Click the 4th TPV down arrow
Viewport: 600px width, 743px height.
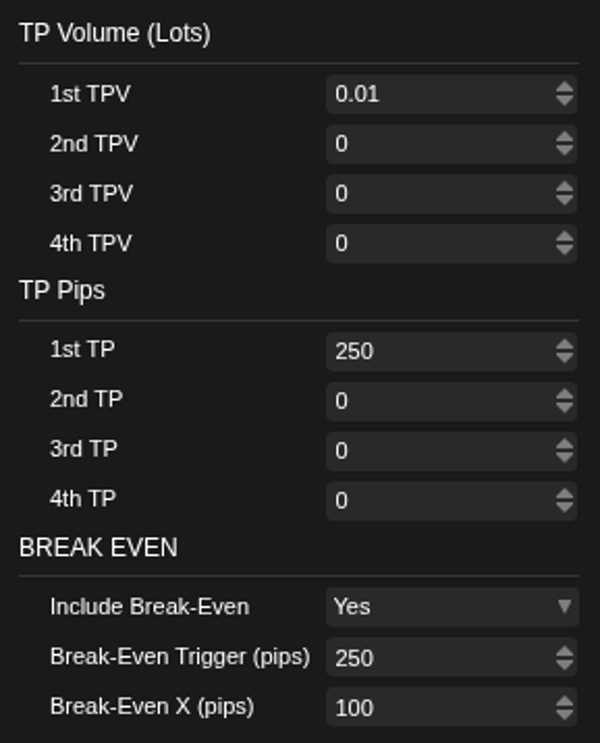pos(565,250)
